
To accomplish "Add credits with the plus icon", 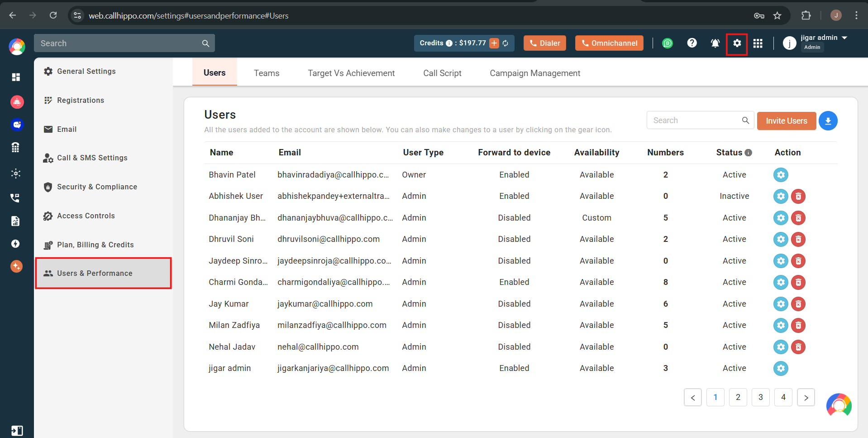I will (x=494, y=43).
